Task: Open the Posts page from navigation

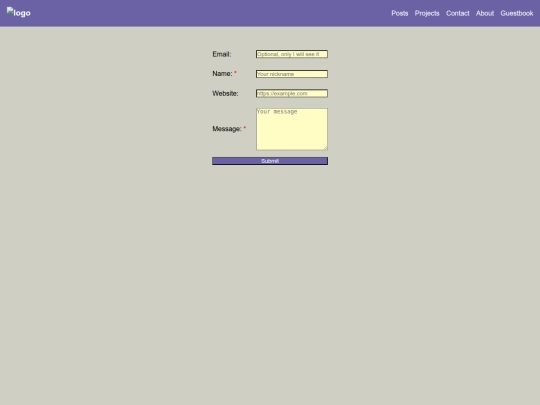Action: pyautogui.click(x=399, y=13)
